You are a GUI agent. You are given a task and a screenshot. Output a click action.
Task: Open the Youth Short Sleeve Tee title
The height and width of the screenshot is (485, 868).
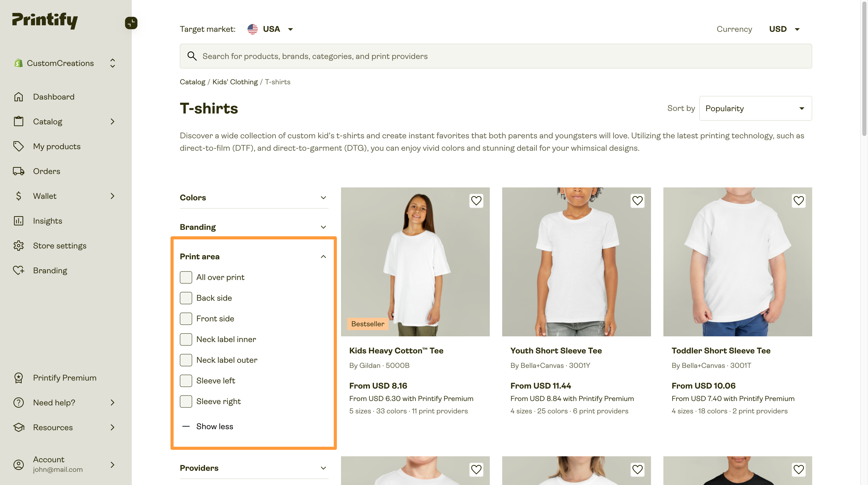tap(556, 350)
